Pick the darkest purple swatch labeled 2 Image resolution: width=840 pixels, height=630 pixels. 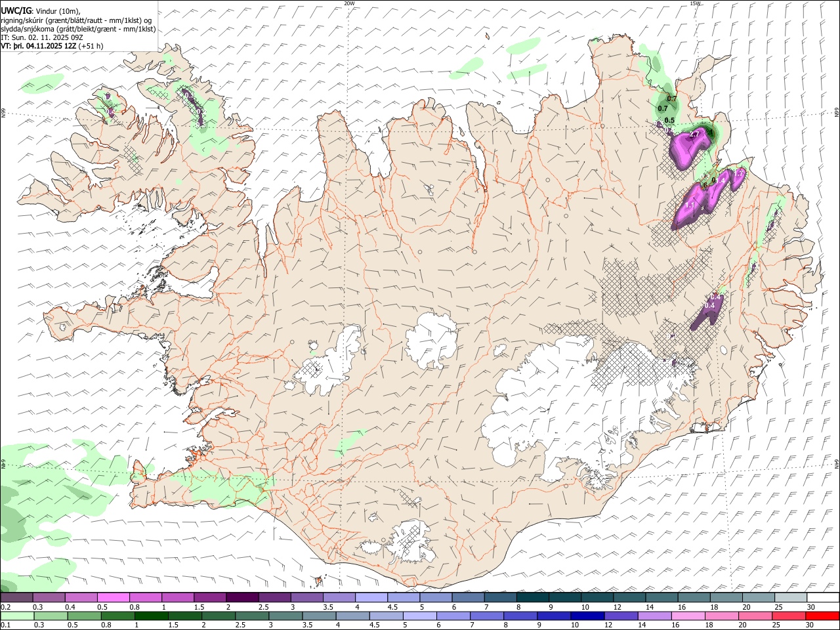coord(241,597)
